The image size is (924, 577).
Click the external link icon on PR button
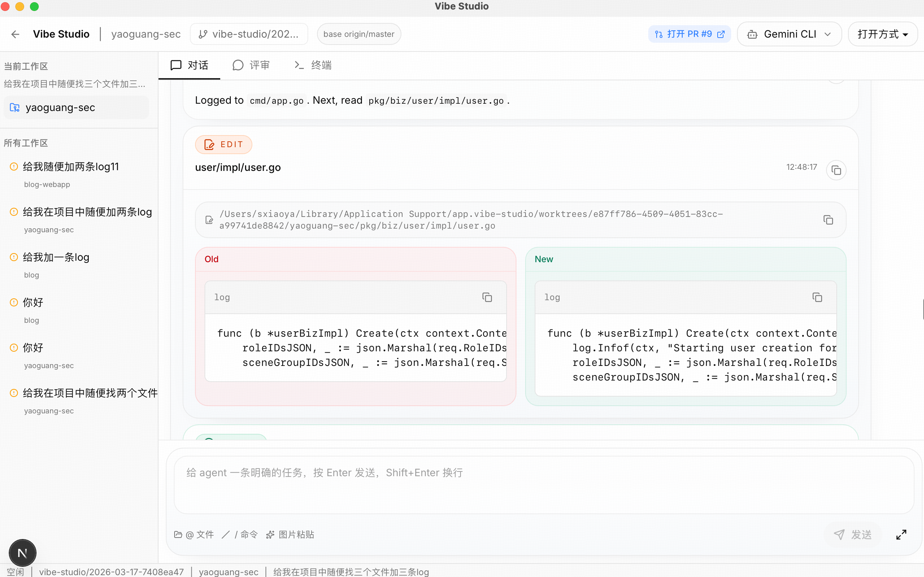(x=721, y=34)
